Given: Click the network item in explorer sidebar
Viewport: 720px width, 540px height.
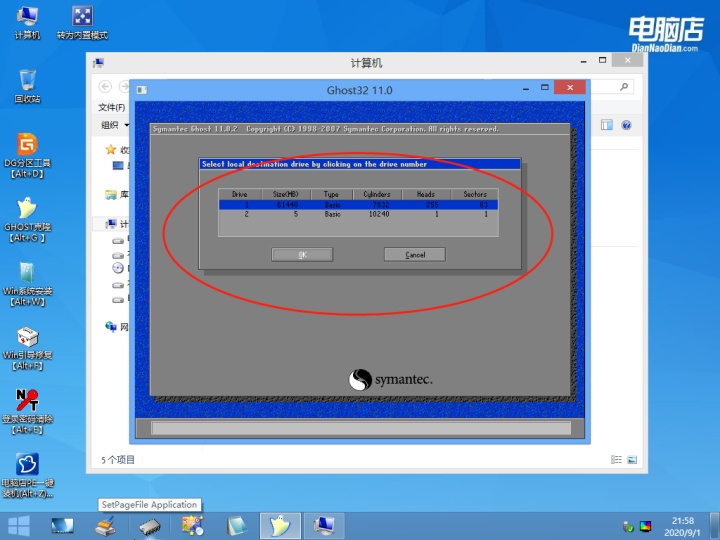Looking at the screenshot, I should 117,327.
